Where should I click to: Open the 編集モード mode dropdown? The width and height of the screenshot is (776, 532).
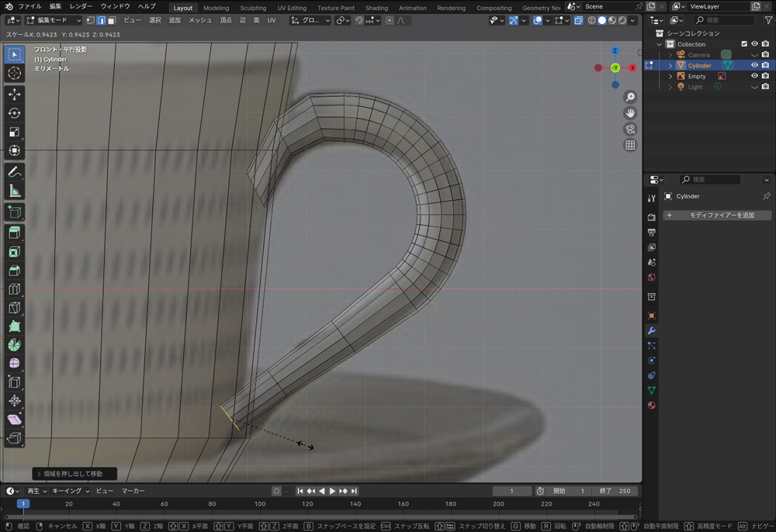[x=54, y=20]
